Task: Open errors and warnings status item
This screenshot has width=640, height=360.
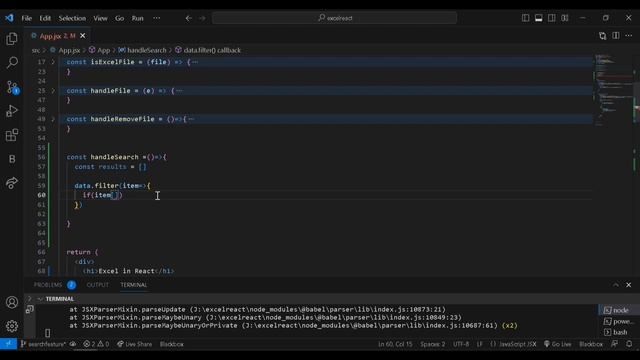Action: coord(96,344)
